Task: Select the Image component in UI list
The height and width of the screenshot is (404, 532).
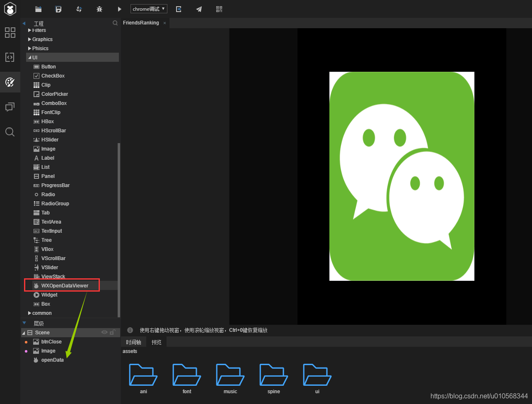Action: 48,149
